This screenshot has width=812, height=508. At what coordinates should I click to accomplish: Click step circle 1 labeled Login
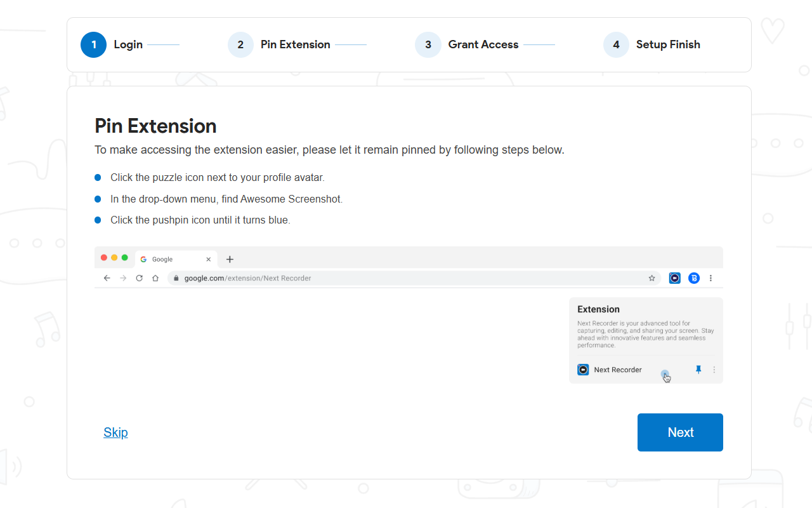coord(93,44)
